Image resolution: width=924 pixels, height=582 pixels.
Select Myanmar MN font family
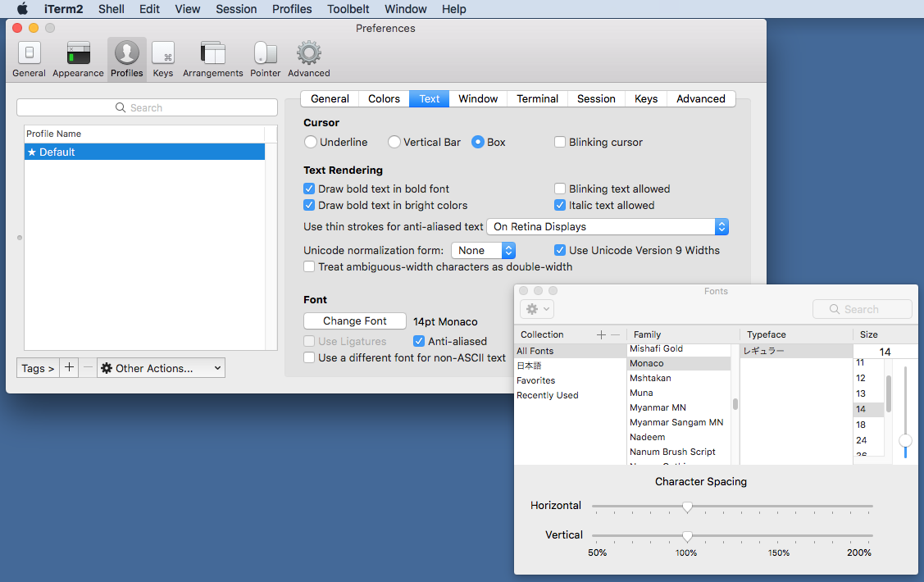(679, 407)
